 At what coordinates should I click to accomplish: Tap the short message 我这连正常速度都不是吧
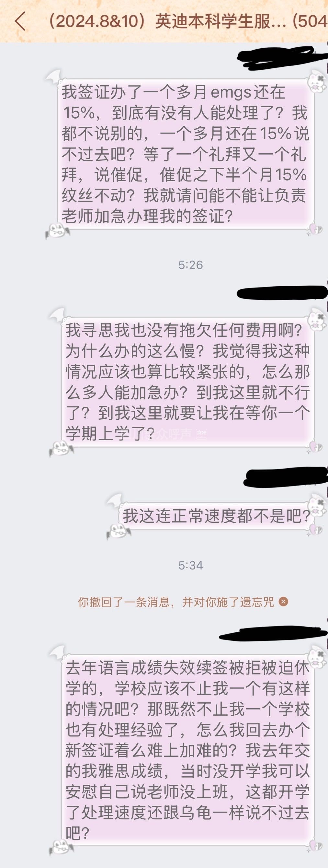216,516
